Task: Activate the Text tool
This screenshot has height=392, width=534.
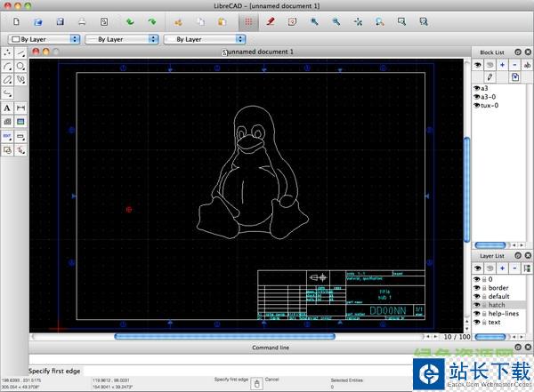Action: coord(8,108)
